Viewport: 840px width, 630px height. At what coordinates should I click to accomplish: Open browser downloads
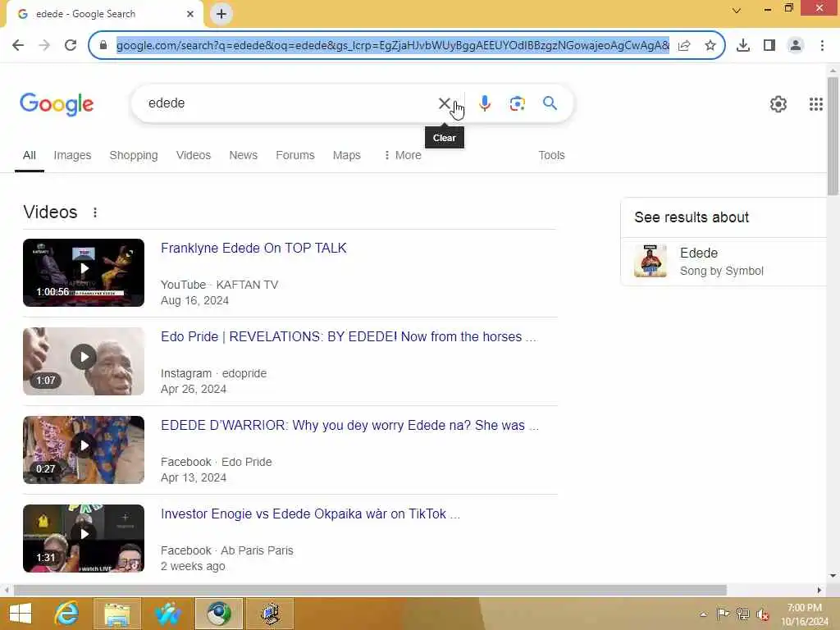742,45
